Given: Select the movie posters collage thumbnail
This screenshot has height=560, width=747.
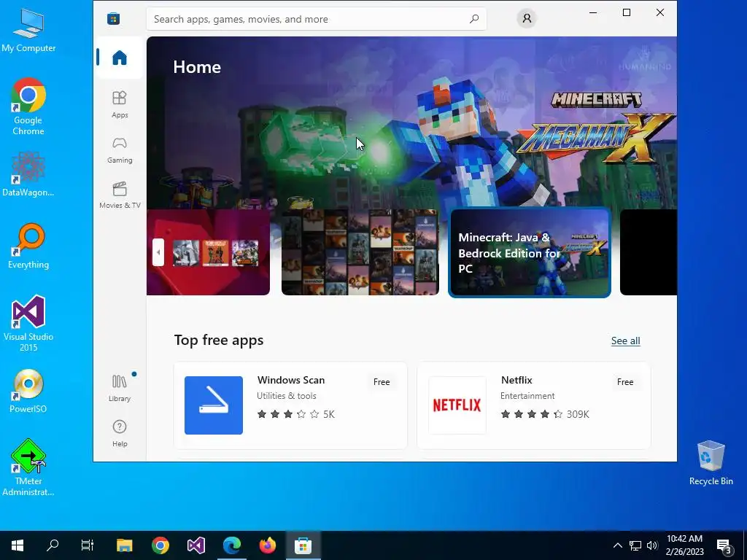Looking at the screenshot, I should 360,252.
